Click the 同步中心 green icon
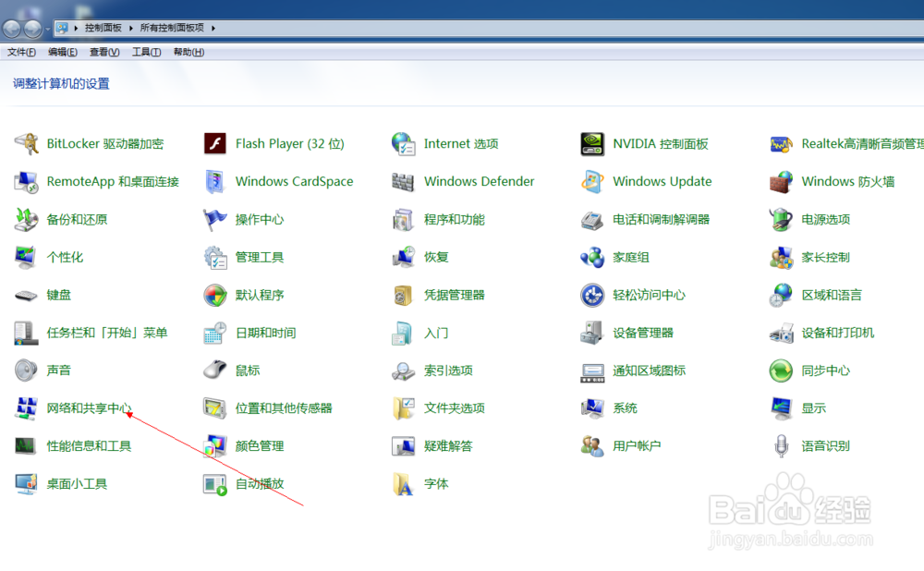This screenshot has width=924, height=571. point(781,371)
